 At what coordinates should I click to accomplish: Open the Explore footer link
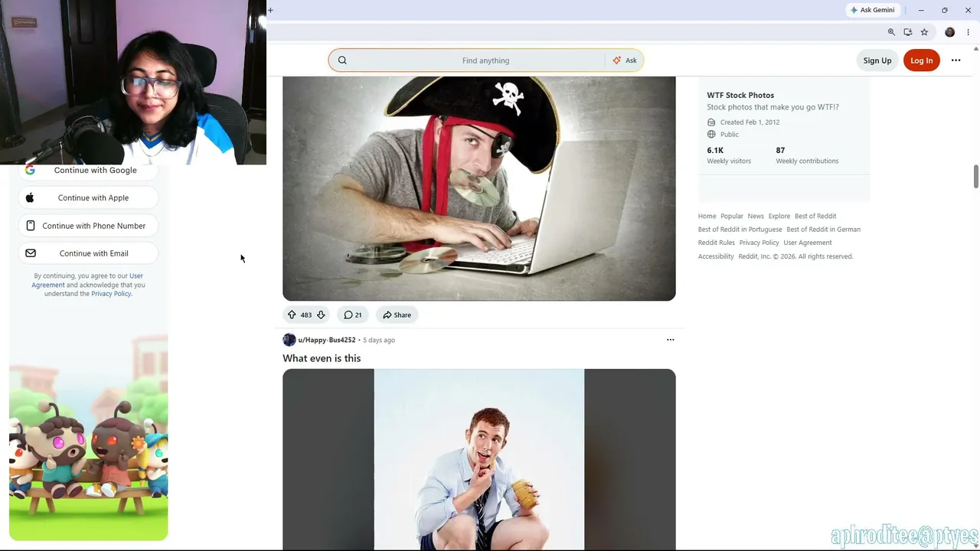(779, 216)
